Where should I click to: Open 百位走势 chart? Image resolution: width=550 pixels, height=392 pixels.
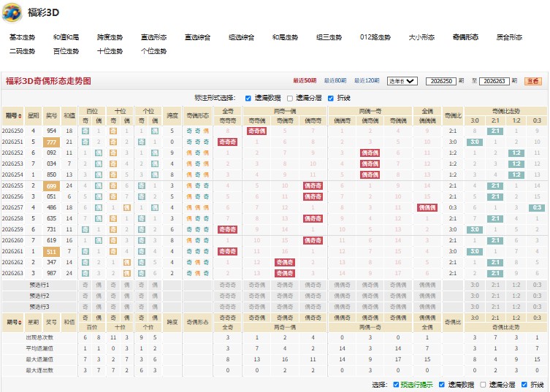point(66,51)
